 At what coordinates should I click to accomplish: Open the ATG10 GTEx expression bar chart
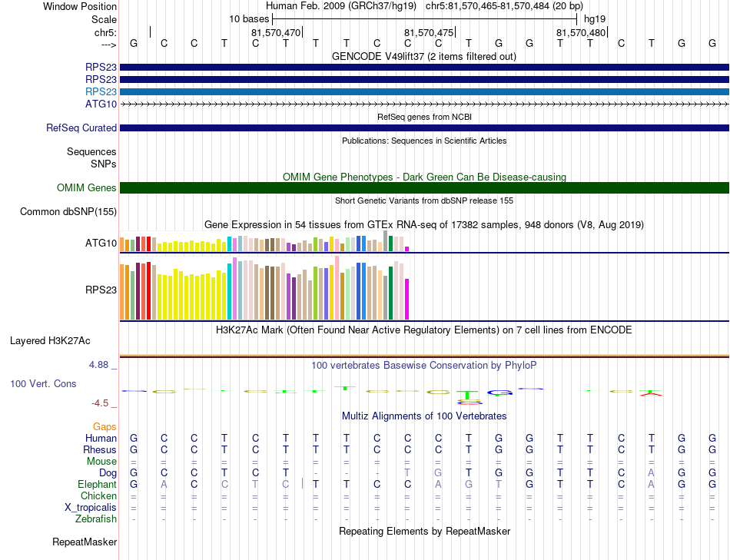[264, 241]
